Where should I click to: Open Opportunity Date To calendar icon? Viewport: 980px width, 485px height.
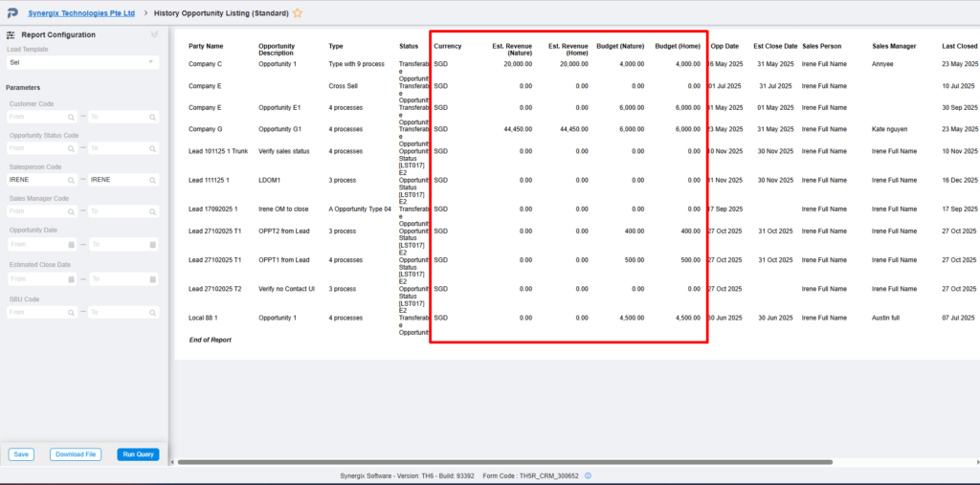click(152, 244)
